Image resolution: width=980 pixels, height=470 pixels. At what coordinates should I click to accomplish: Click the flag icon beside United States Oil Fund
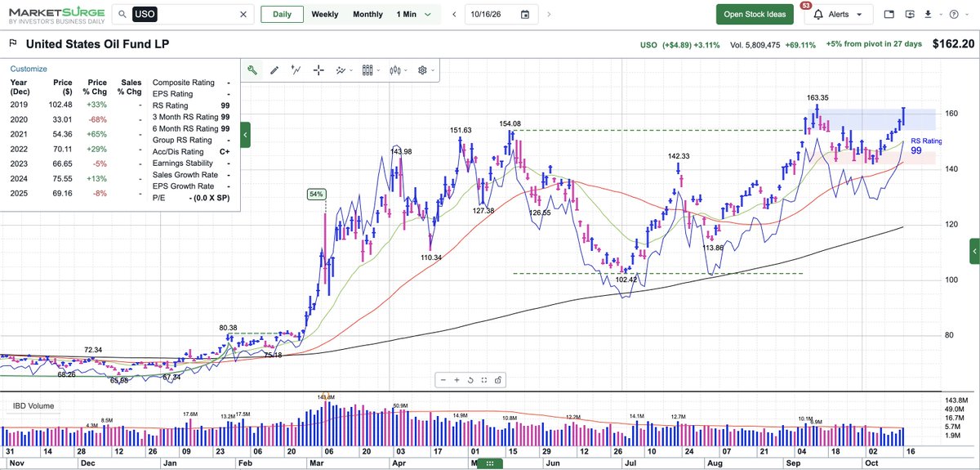point(12,44)
